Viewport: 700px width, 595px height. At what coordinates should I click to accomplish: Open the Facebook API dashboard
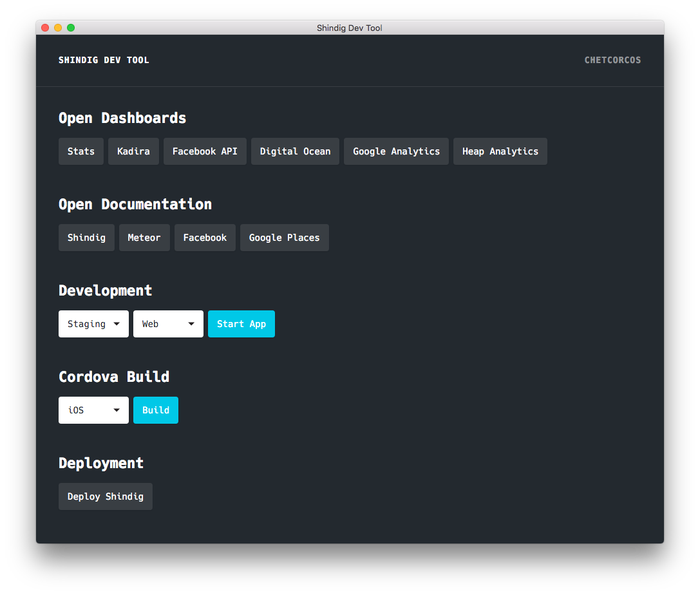pyautogui.click(x=205, y=151)
